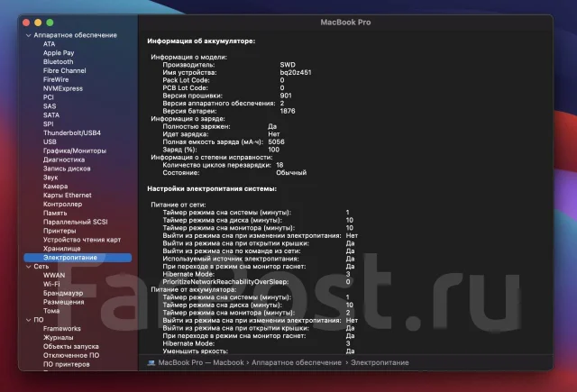Screen dimensions: 577x392
Task: Select Размещения item
Action: [64, 302]
